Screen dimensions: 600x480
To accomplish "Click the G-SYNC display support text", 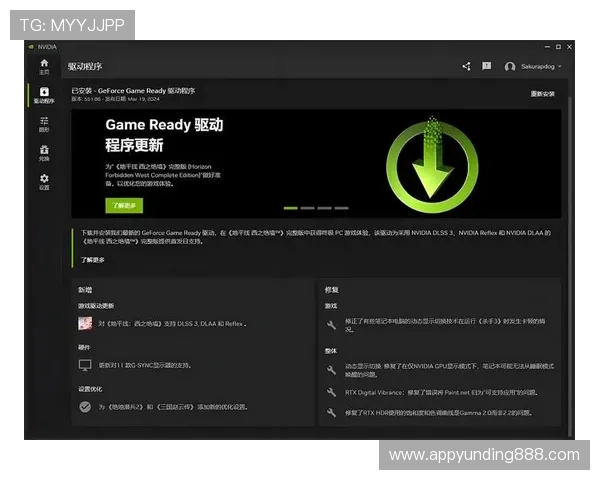I will [145, 365].
